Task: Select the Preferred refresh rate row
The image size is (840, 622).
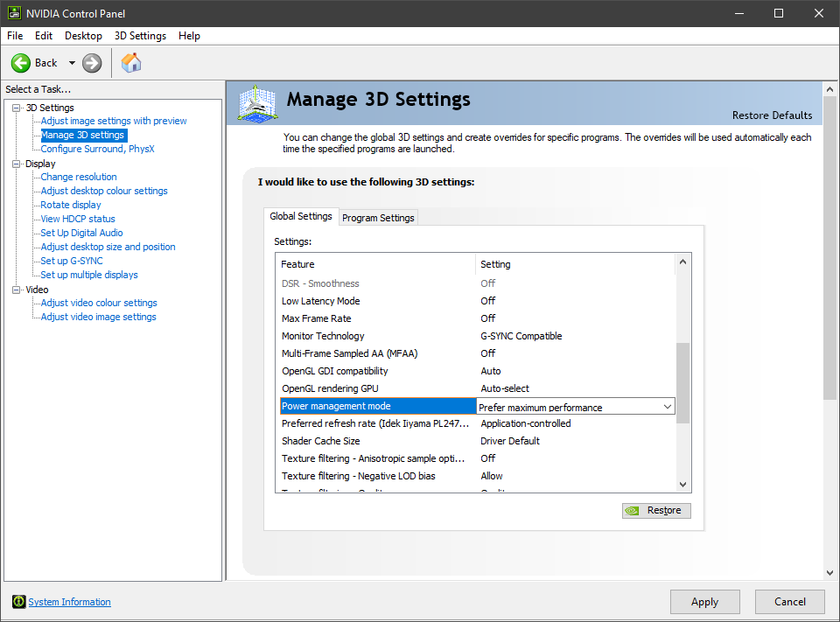Action: (476, 423)
